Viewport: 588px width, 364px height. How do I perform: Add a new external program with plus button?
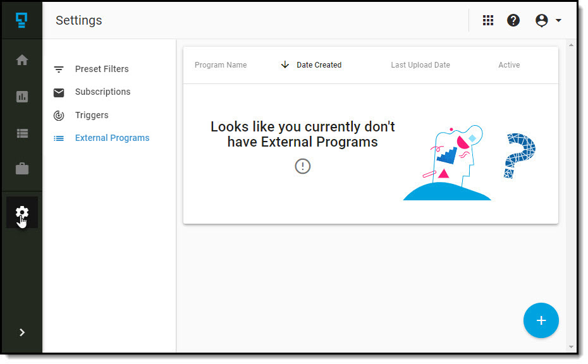pos(541,320)
